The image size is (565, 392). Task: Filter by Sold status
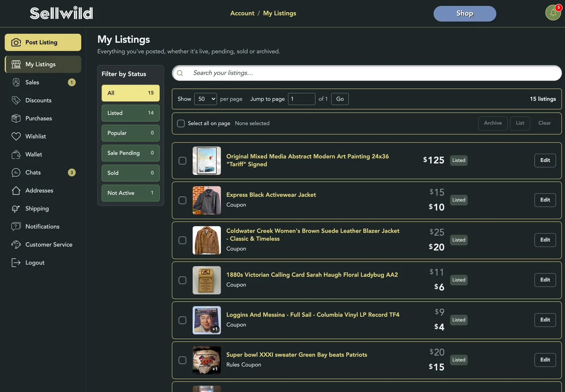131,173
